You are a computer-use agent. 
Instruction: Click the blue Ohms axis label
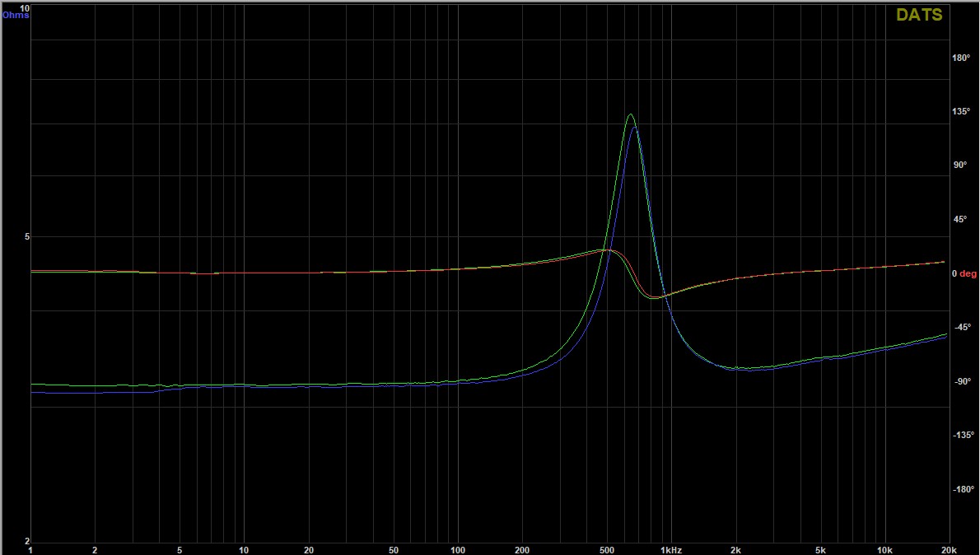pyautogui.click(x=16, y=15)
